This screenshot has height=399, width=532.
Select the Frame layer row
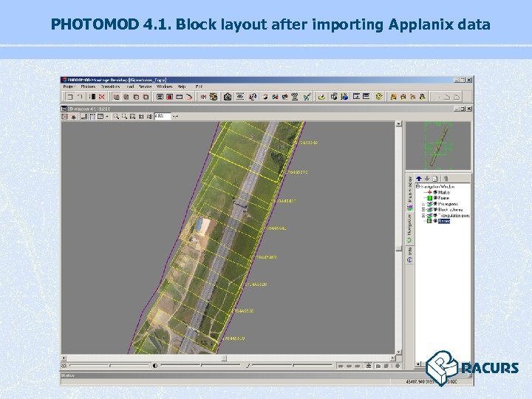click(x=444, y=198)
